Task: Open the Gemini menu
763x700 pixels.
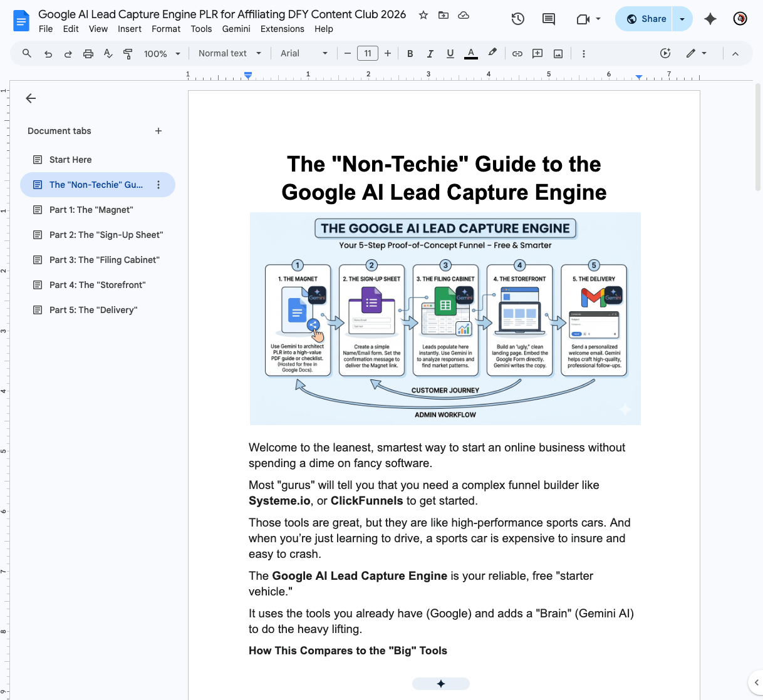Action: coord(236,29)
